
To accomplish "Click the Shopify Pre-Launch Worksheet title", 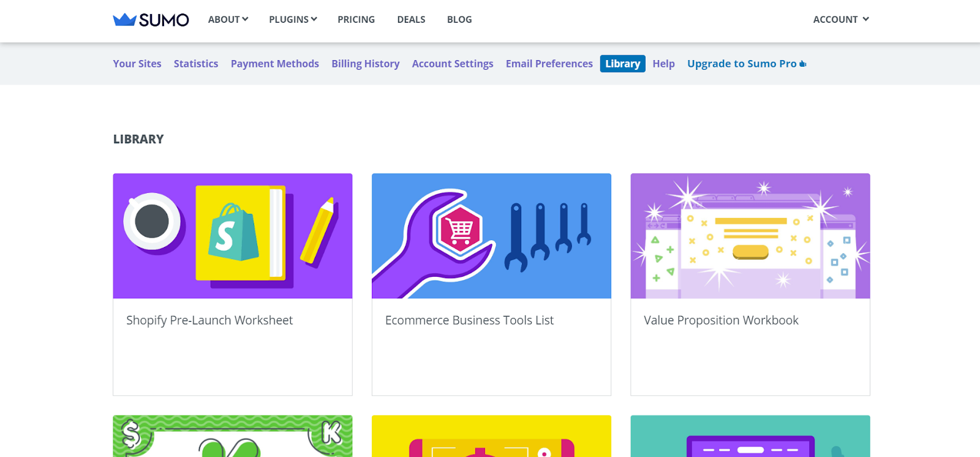I will 209,320.
